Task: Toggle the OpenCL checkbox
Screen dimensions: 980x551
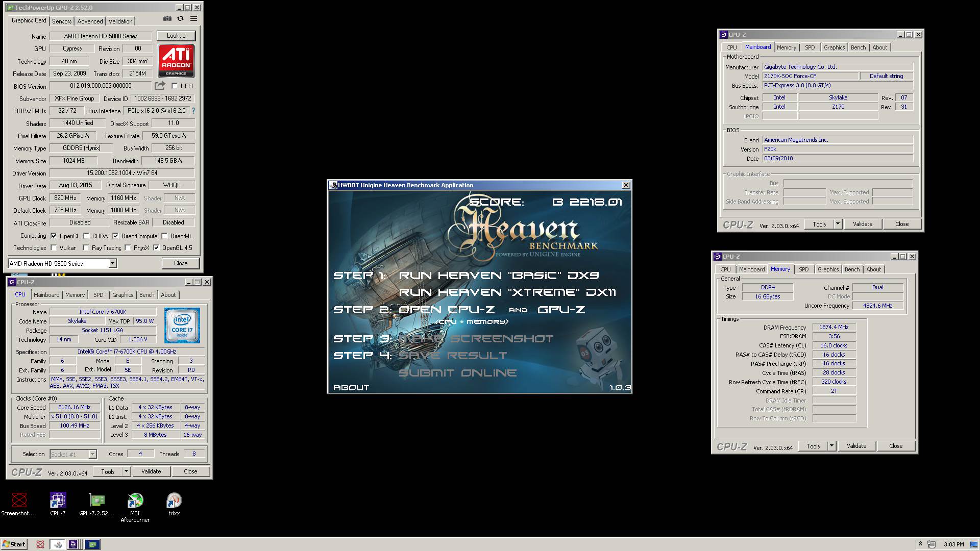Action: pyautogui.click(x=54, y=236)
